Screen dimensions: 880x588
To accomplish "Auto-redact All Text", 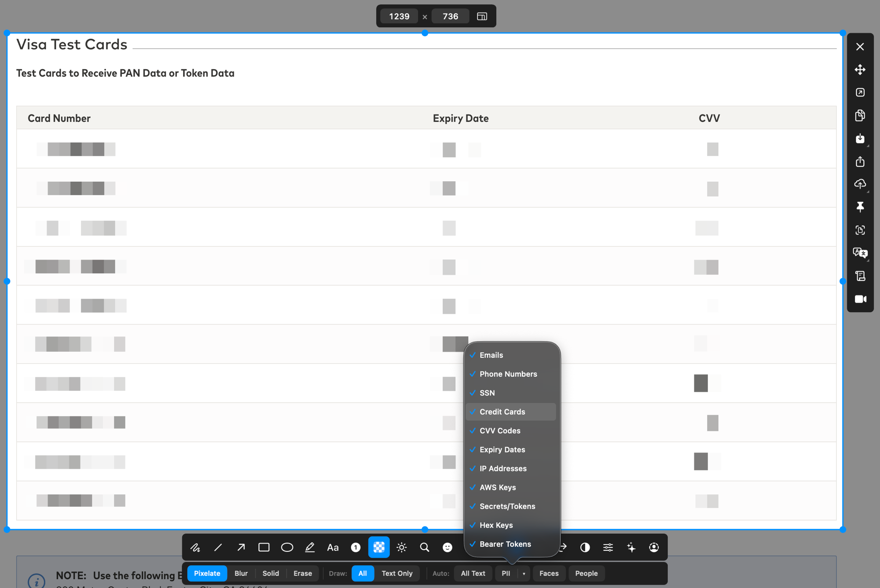I will coord(473,573).
